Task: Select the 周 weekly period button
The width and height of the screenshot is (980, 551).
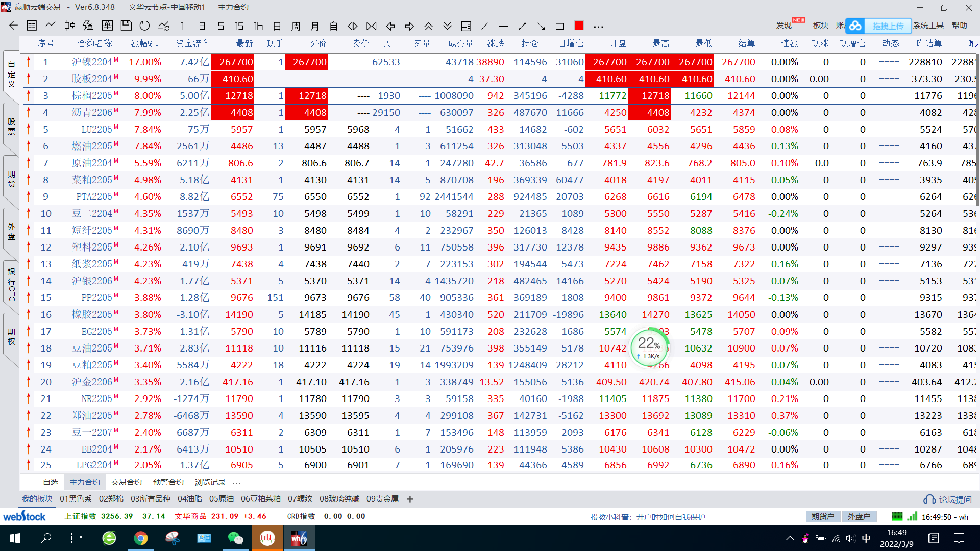Action: tap(296, 26)
